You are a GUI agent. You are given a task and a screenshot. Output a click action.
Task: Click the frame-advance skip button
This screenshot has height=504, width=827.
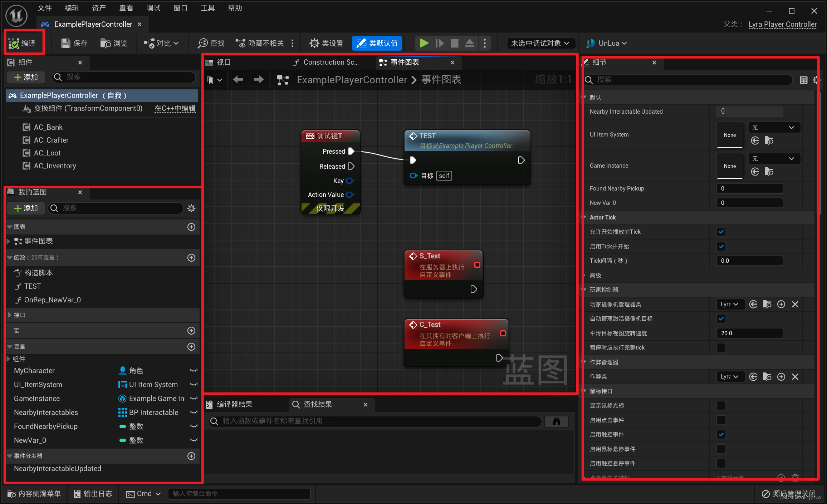[440, 43]
